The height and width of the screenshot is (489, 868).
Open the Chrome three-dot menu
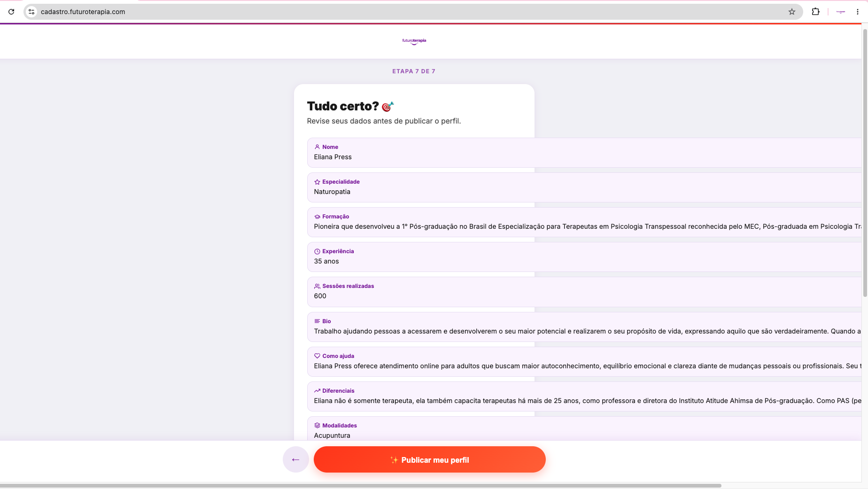tap(857, 12)
